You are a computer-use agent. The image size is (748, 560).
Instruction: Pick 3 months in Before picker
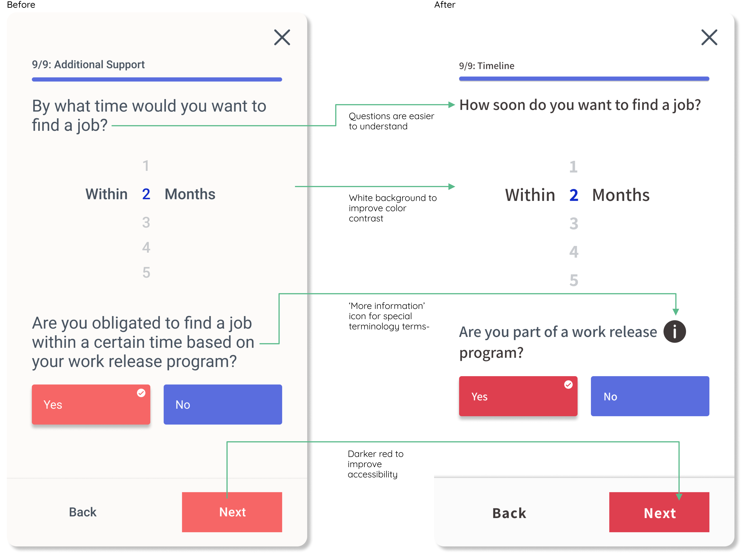click(146, 222)
